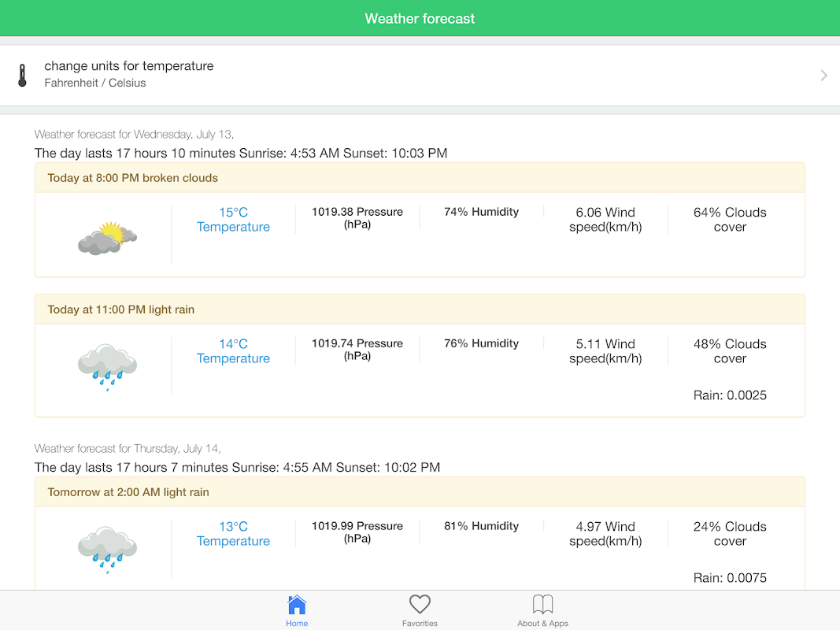Viewport: 840px width, 630px height.
Task: Click the About & Apps book icon
Action: (x=542, y=605)
